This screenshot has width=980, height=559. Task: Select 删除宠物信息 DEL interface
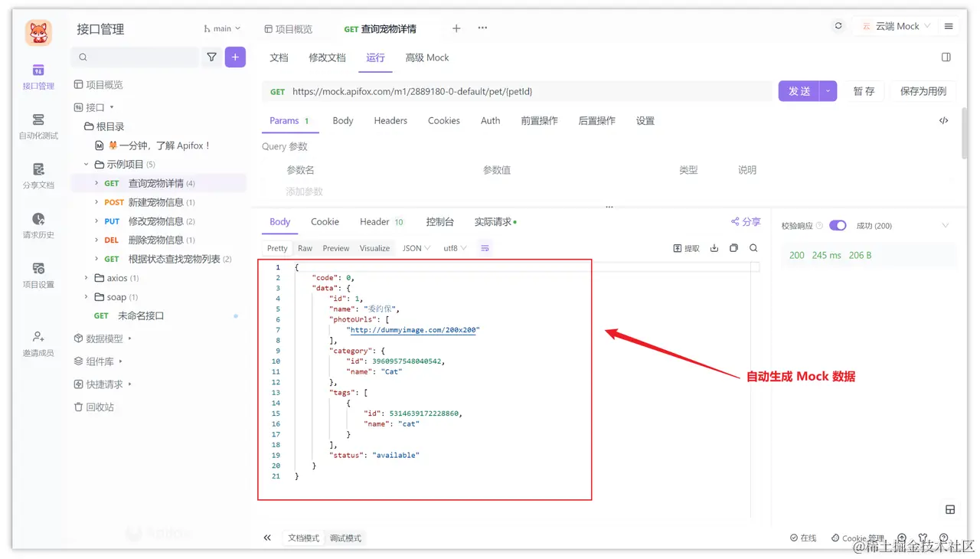click(x=158, y=240)
